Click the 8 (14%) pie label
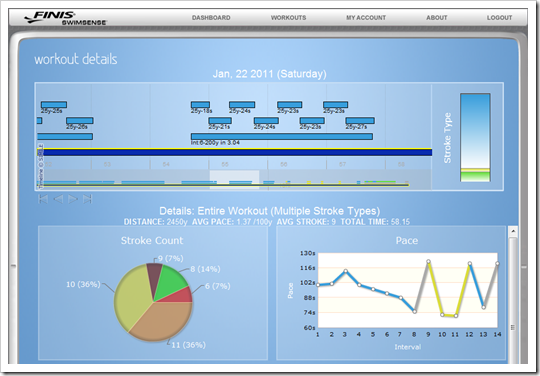Screen dimensions: 540x376 click(205, 269)
